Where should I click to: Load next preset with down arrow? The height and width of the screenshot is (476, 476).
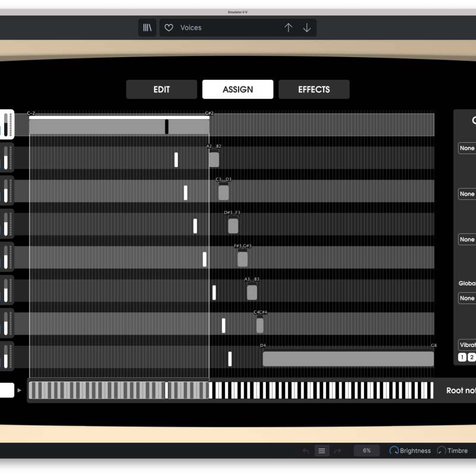pos(307,27)
